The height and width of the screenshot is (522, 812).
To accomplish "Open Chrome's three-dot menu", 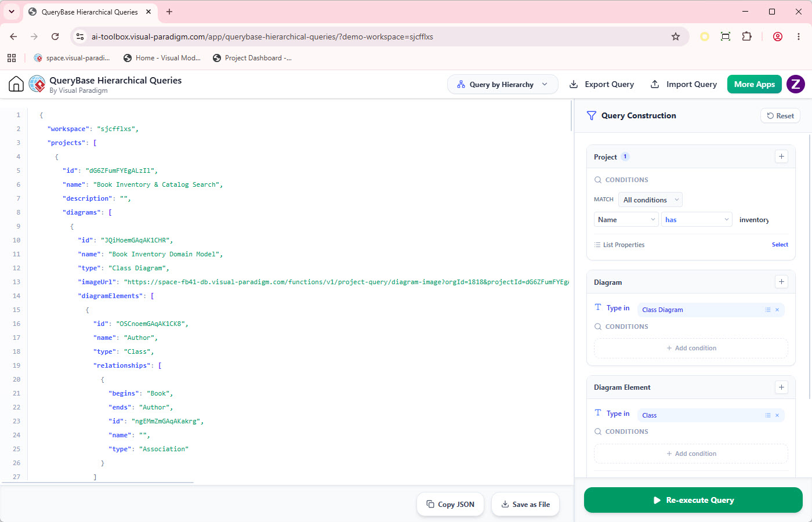I will tap(799, 37).
